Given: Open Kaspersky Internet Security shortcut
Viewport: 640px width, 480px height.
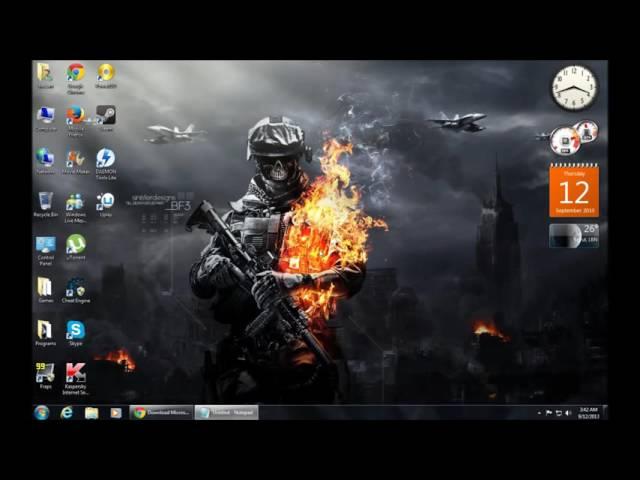Looking at the screenshot, I should [x=76, y=379].
